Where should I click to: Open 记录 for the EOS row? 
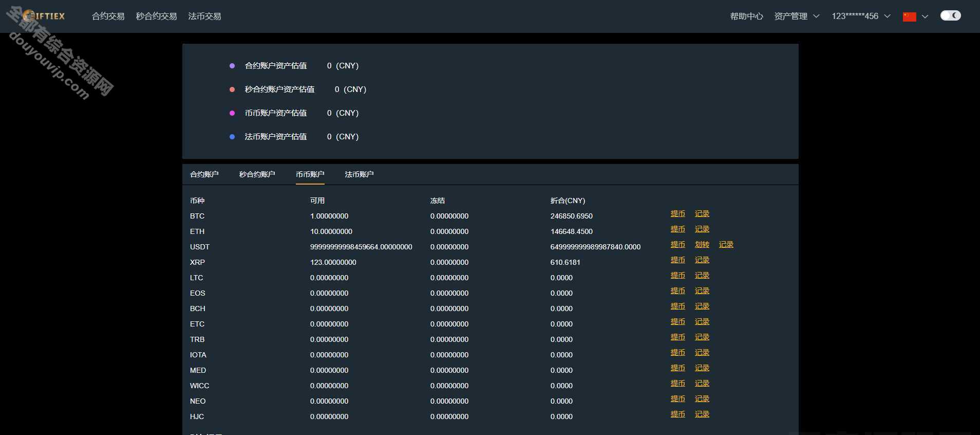click(x=702, y=291)
